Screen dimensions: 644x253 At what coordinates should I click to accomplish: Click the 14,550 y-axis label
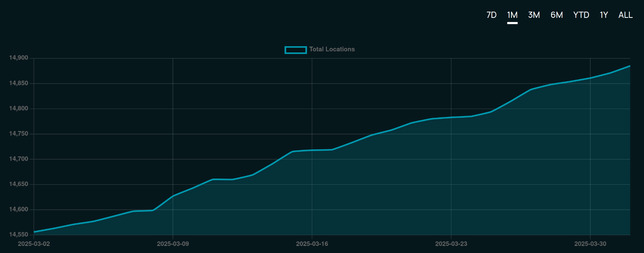coord(19,235)
